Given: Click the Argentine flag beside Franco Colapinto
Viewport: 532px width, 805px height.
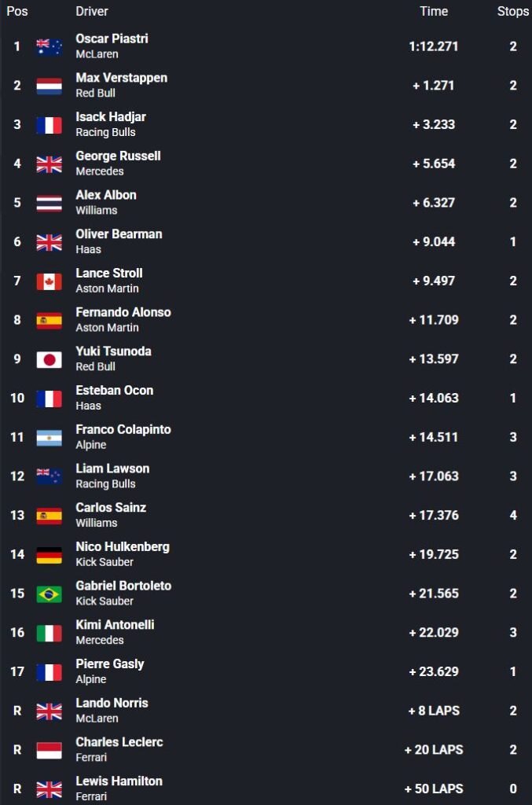Looking at the screenshot, I should 50,437.
